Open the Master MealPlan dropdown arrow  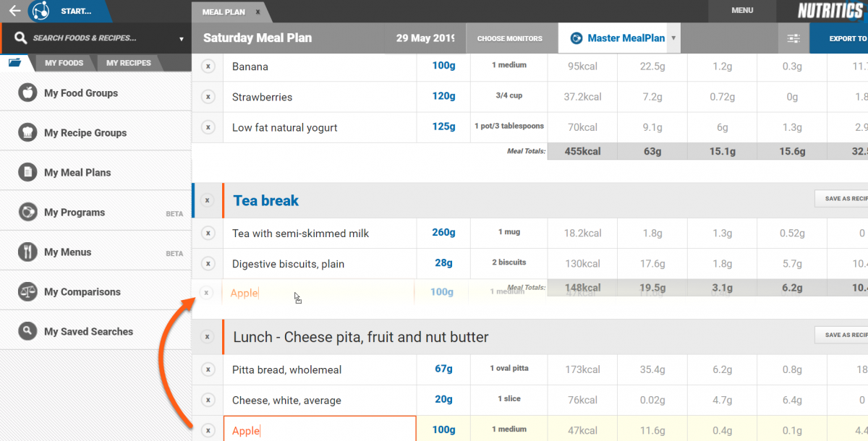pyautogui.click(x=673, y=38)
